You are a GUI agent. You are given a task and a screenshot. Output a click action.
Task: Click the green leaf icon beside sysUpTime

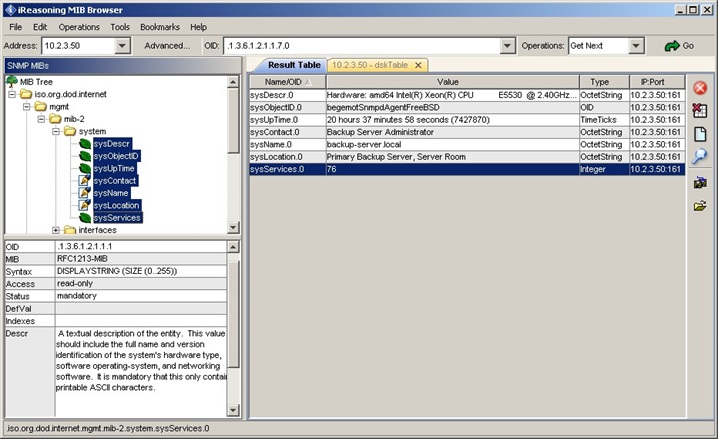point(85,168)
